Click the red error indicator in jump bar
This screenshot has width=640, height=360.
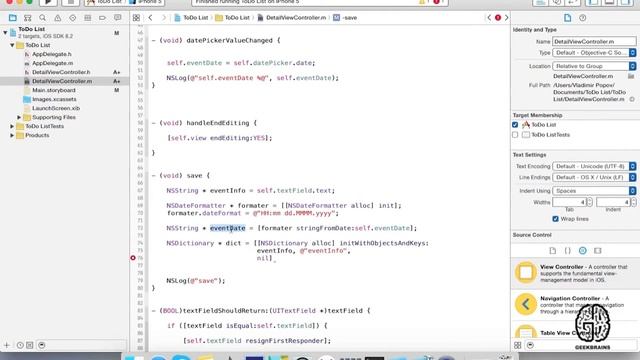click(498, 18)
